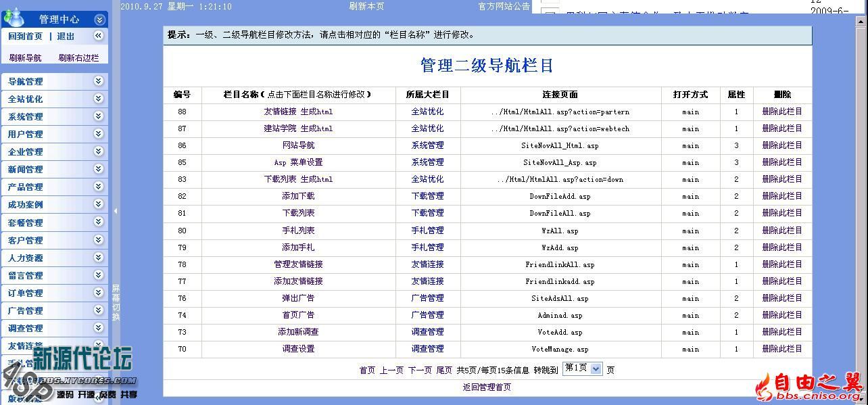Viewport: 868px width, 405px height.
Task: Edit column name 添加下载
Action: pos(298,196)
